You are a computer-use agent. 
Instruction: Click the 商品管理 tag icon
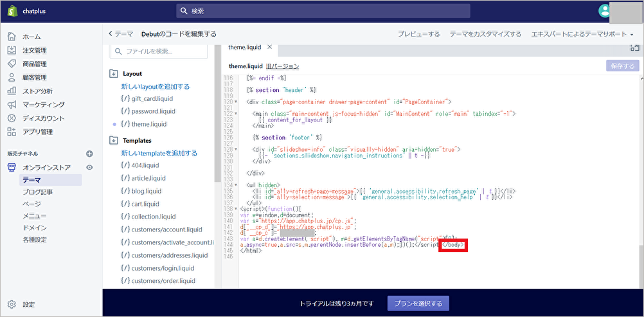[x=12, y=64]
